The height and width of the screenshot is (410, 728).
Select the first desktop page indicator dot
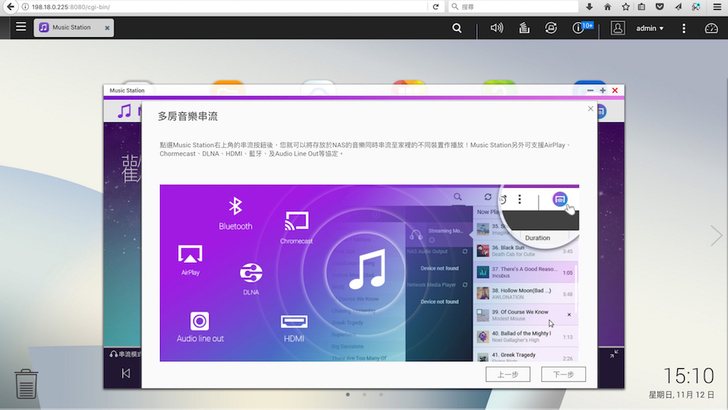point(347,394)
